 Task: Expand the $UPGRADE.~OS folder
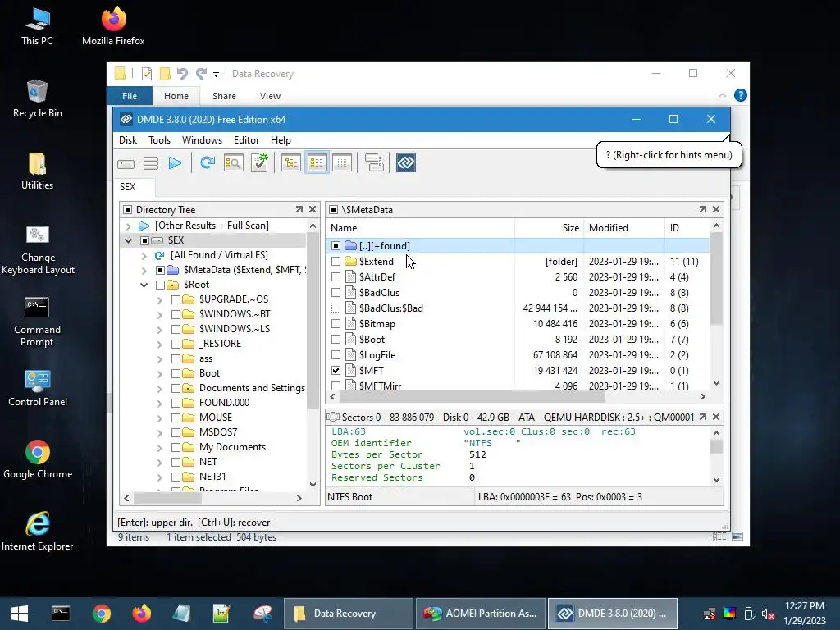pyautogui.click(x=160, y=299)
